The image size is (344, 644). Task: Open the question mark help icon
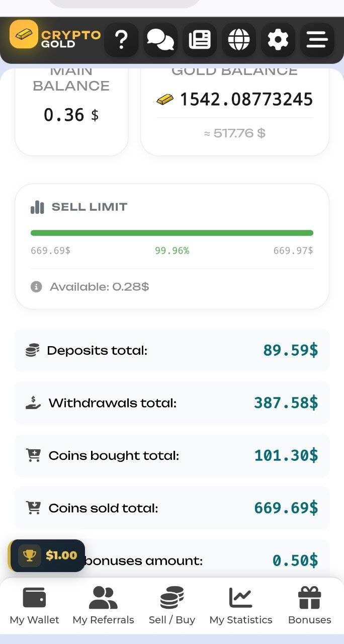[x=121, y=40]
